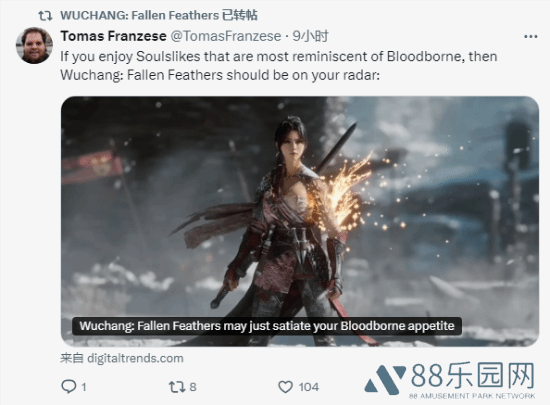Click the 9小时 timestamp
Image resolution: width=550 pixels, height=405 pixels.
[x=310, y=36]
